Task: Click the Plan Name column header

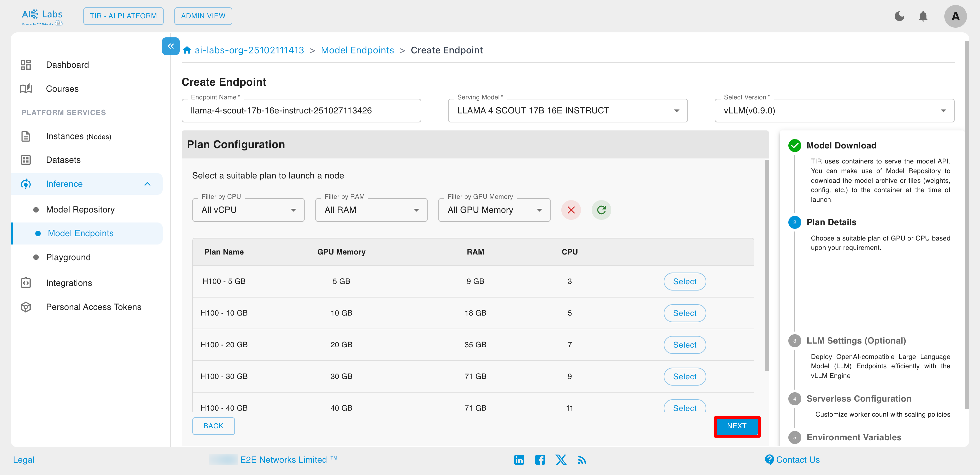Action: (x=224, y=252)
